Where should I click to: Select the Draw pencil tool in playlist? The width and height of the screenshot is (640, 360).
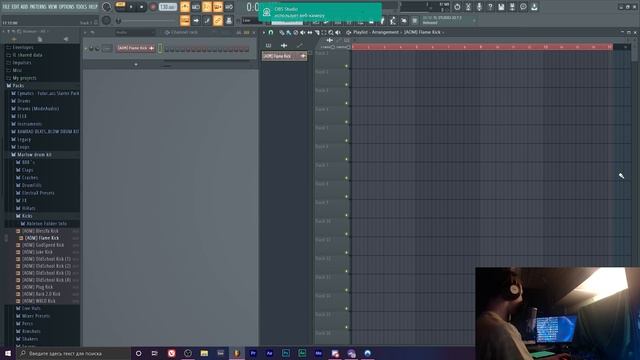pos(282,32)
